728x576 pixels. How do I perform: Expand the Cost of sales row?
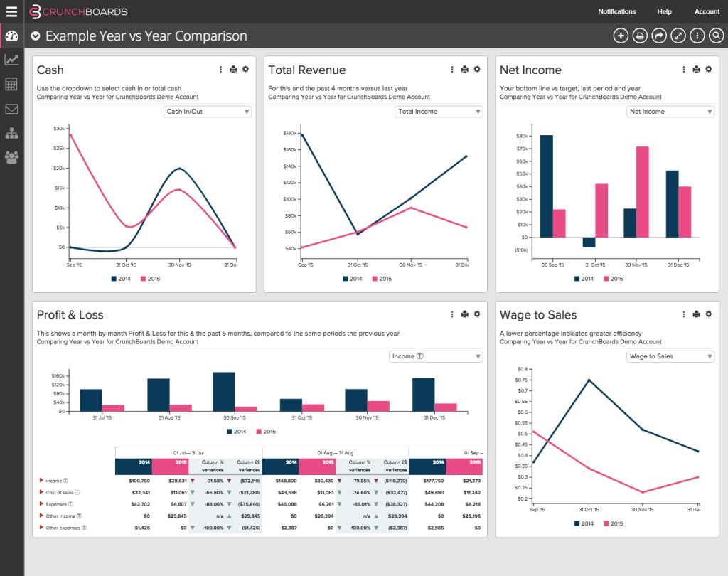(x=41, y=492)
